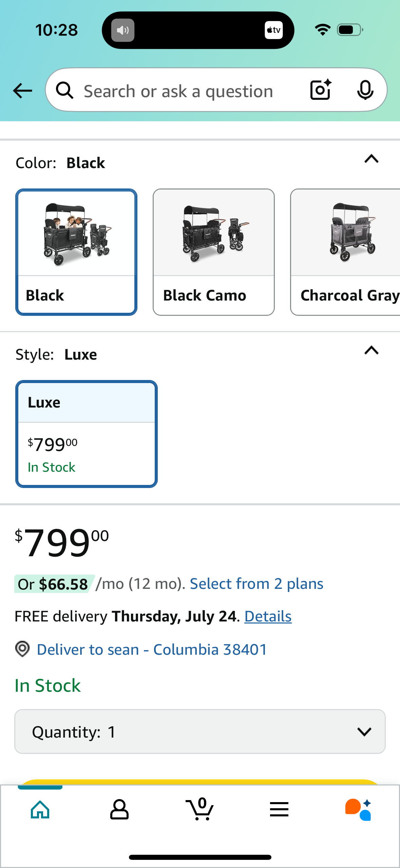The width and height of the screenshot is (400, 868).
Task: Select the Luxe style option
Action: pyautogui.click(x=87, y=434)
